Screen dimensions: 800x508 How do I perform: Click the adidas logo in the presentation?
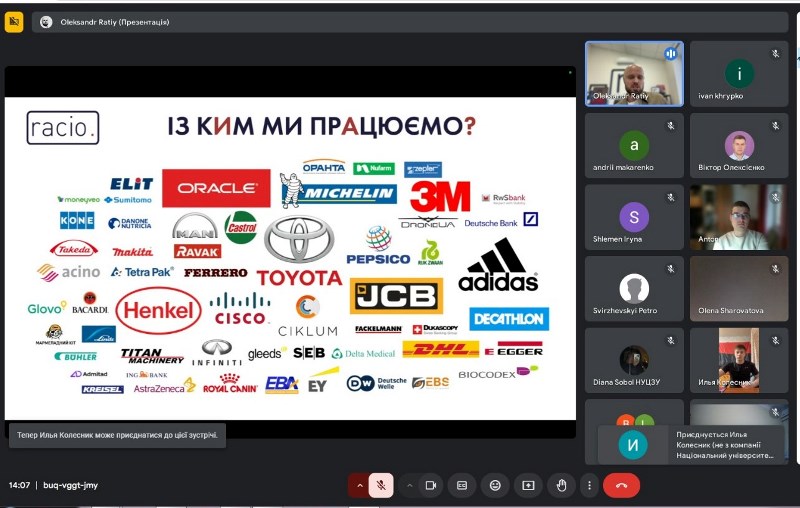(498, 265)
